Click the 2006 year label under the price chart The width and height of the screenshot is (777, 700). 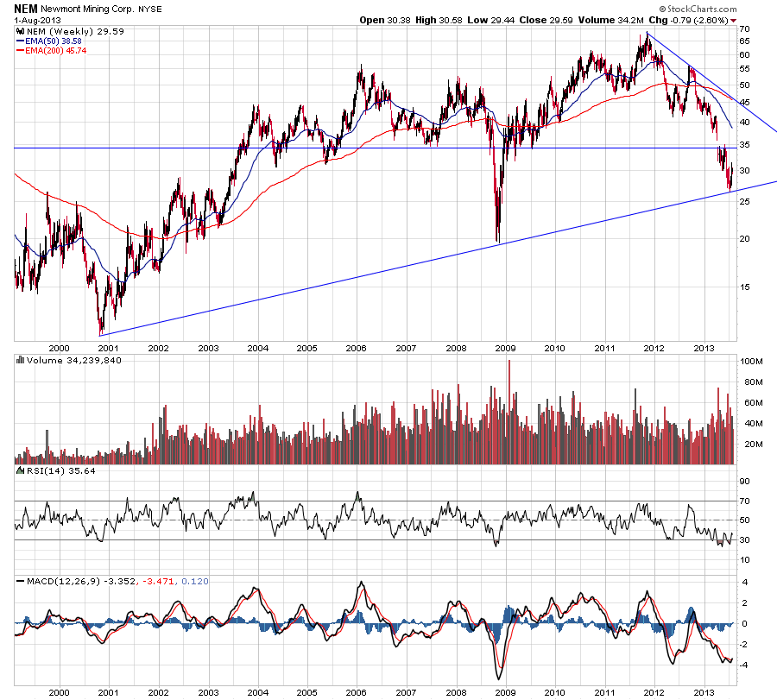coord(356,348)
